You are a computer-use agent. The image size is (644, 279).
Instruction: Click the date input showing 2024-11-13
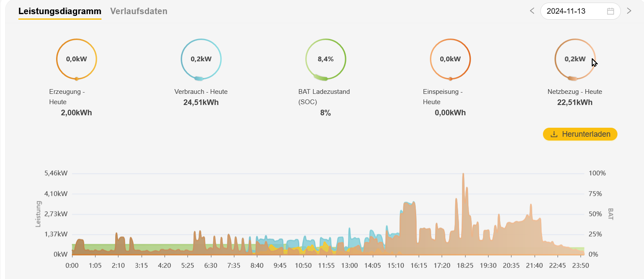574,11
